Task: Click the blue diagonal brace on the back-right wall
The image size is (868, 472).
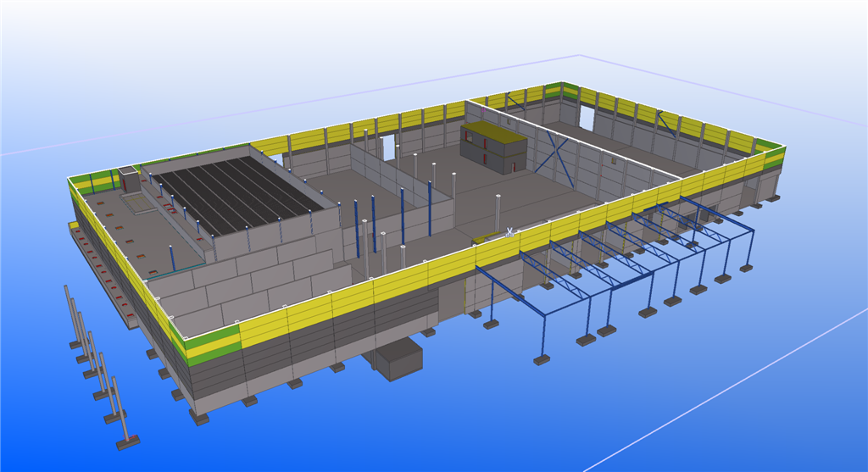Action: pos(667,124)
